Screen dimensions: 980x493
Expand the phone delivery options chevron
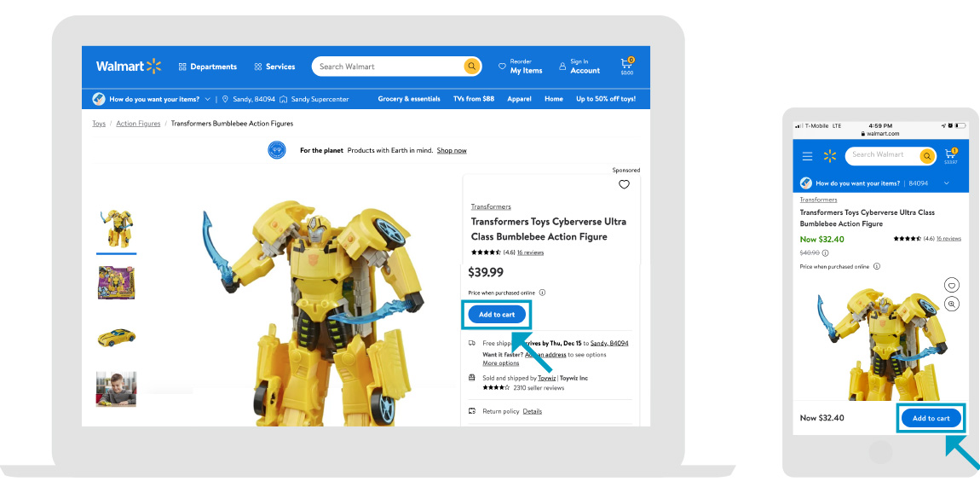click(x=946, y=183)
